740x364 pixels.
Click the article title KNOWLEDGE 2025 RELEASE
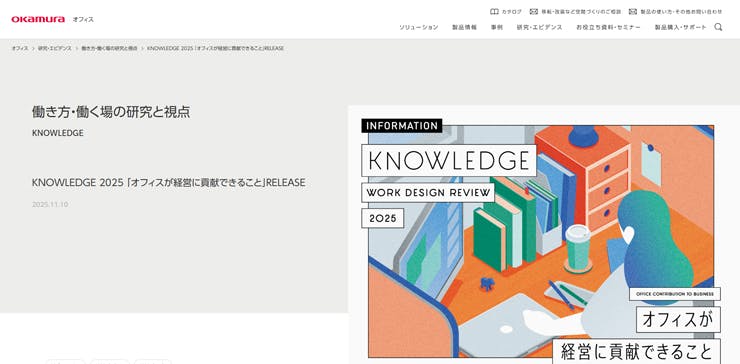pyautogui.click(x=168, y=182)
